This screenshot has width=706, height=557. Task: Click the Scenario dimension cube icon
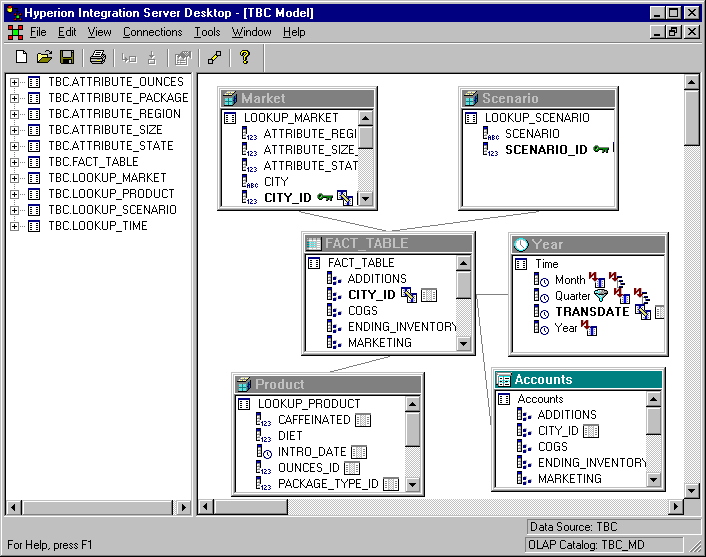pos(471,98)
